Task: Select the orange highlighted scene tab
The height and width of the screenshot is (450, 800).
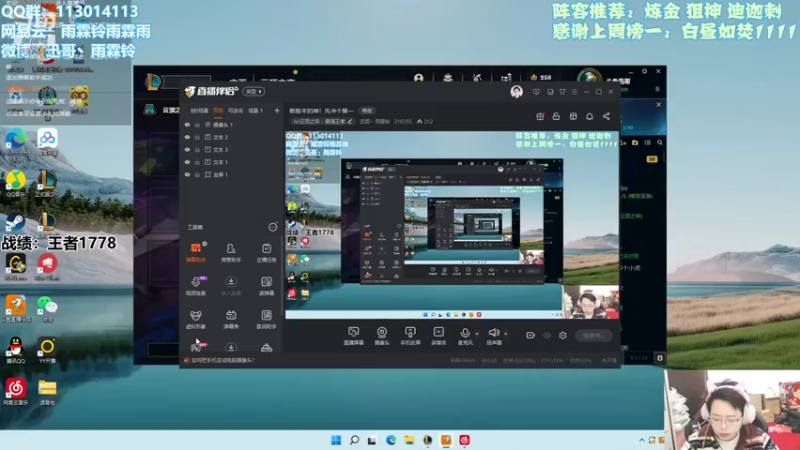Action: pos(218,111)
